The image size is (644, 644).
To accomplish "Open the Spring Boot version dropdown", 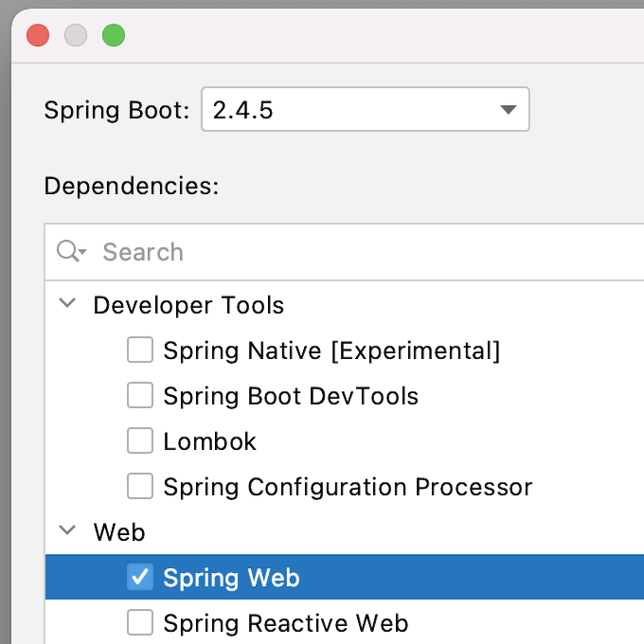I will pyautogui.click(x=365, y=110).
